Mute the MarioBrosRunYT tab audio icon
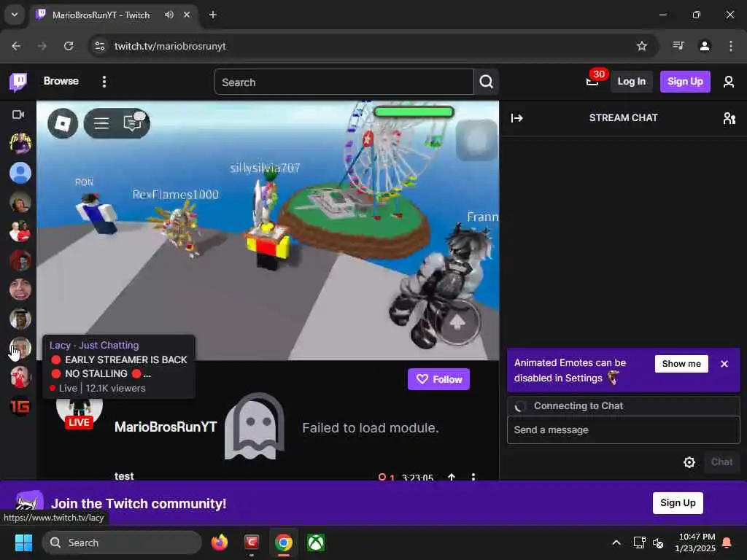747x560 pixels. (169, 15)
